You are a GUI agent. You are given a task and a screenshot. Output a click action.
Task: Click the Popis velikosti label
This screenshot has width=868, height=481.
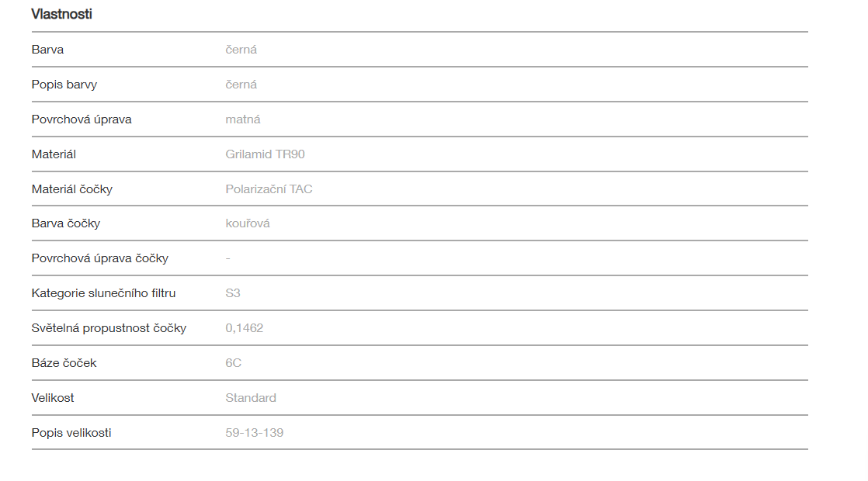[71, 433]
